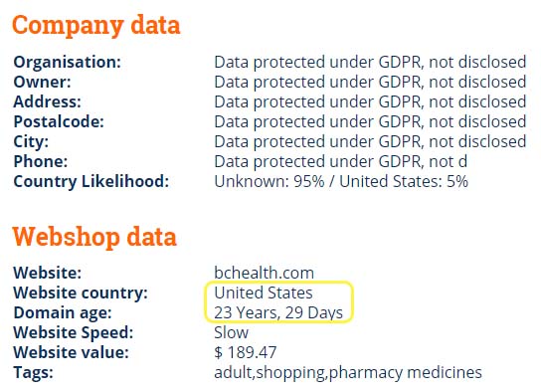
Task: Click the Unknown: 95% country likelihood value
Action: (270, 181)
